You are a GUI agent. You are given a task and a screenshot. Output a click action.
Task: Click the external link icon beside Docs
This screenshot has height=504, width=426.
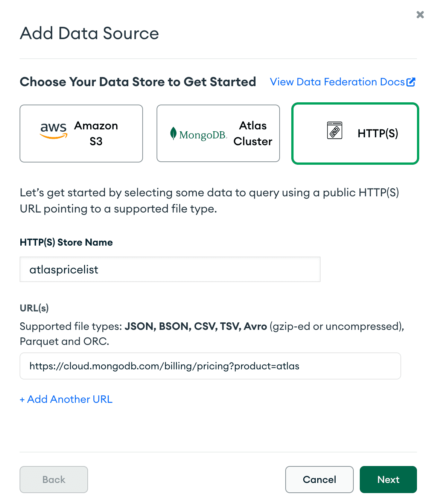411,82
